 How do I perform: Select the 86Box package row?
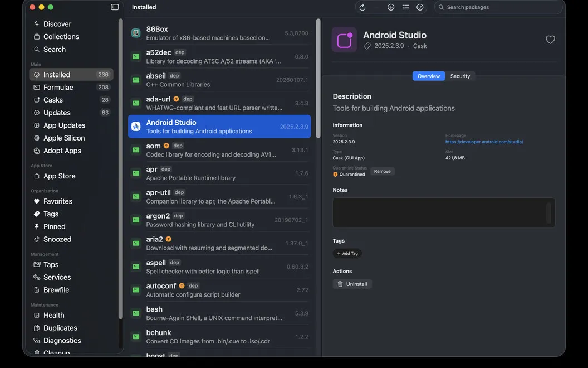tap(219, 33)
